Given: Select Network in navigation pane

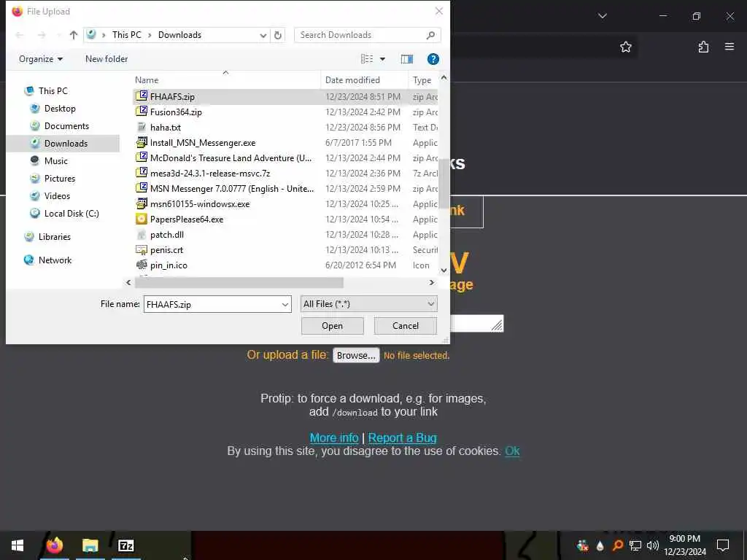Looking at the screenshot, I should [x=55, y=260].
